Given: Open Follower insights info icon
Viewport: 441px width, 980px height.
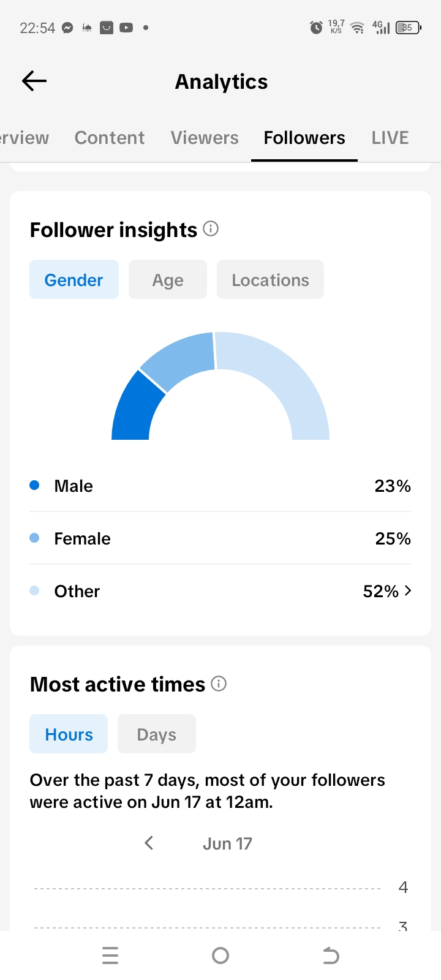Looking at the screenshot, I should click(211, 229).
